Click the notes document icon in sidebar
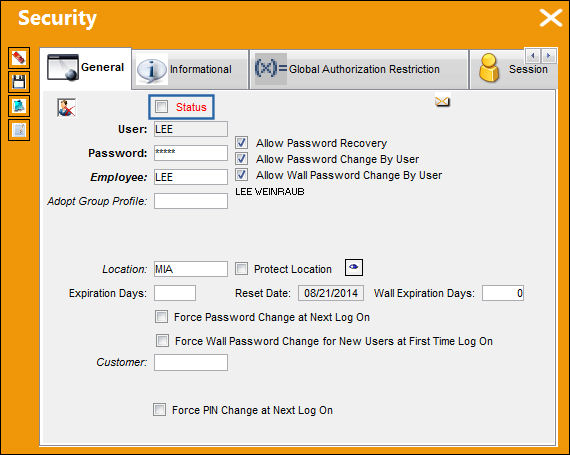 [19, 130]
